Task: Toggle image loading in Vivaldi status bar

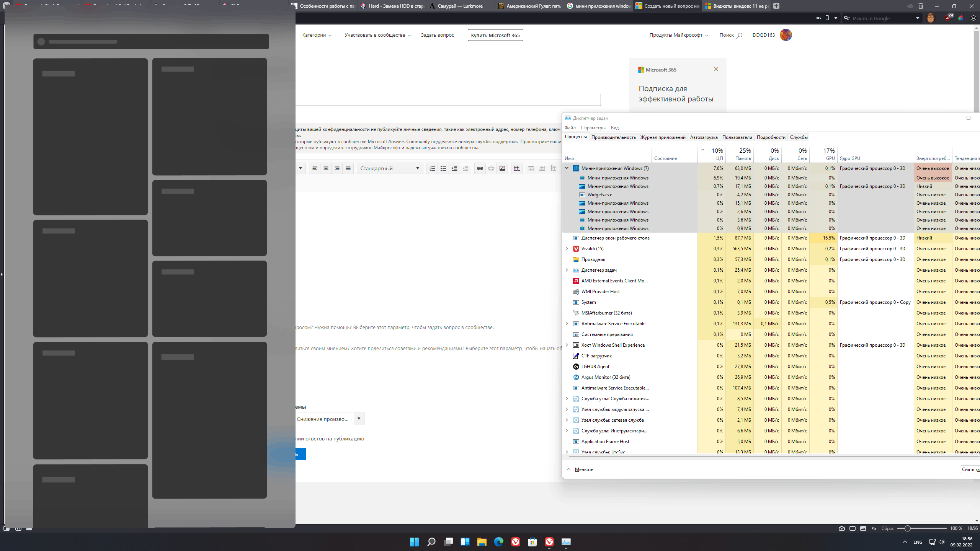Action: [863, 528]
